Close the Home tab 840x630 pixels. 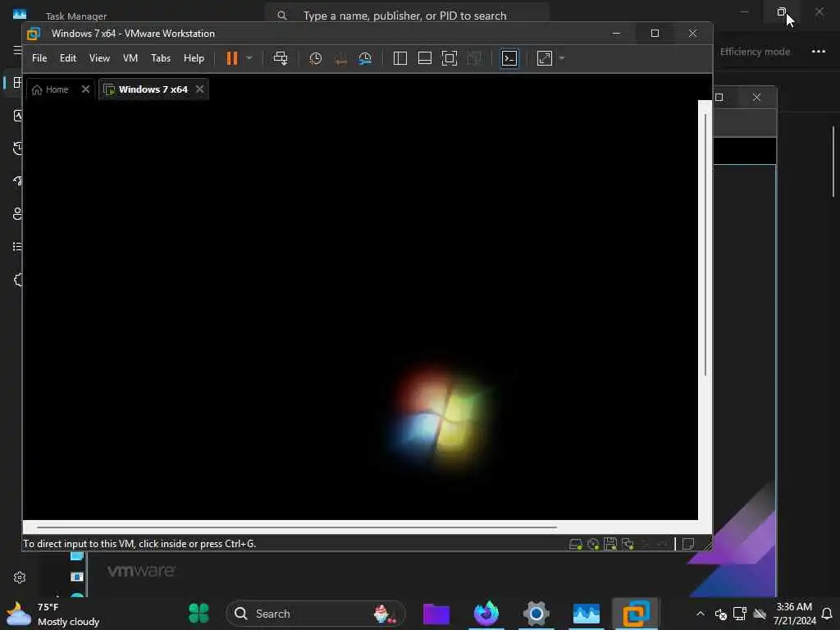click(x=85, y=89)
